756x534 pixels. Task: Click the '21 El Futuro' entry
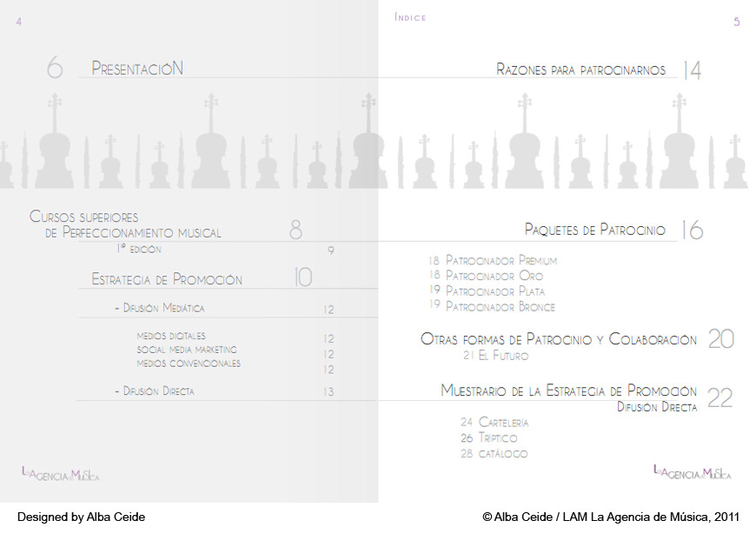coord(495,356)
